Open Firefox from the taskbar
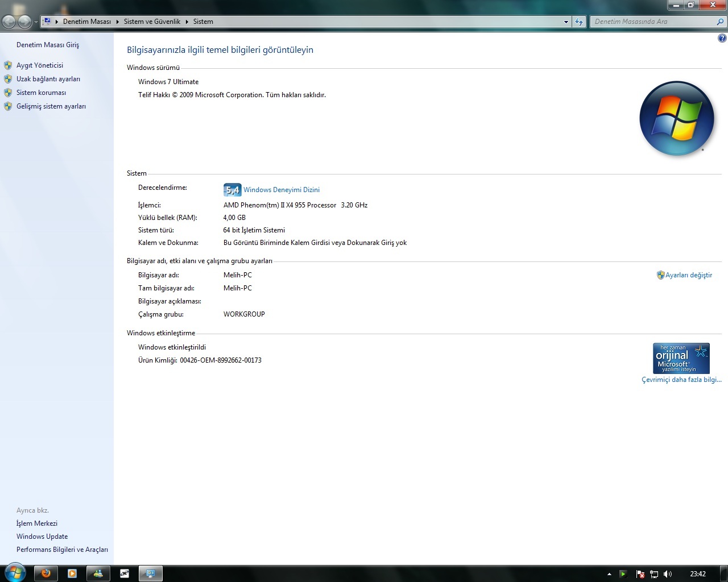 (46, 573)
